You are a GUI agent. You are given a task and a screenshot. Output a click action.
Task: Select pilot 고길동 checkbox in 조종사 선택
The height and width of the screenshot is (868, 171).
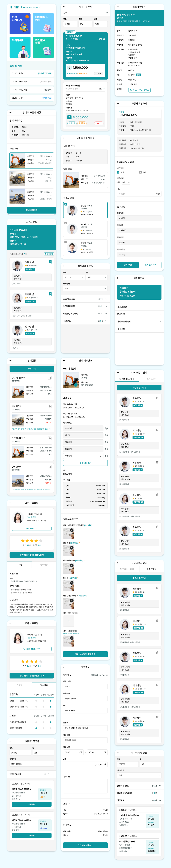66,242
